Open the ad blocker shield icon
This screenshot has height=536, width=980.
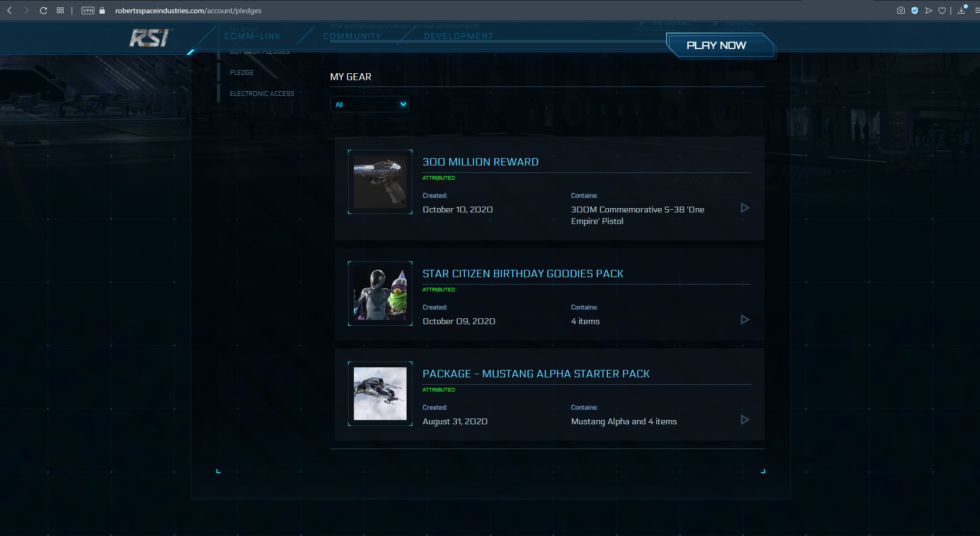coord(915,11)
